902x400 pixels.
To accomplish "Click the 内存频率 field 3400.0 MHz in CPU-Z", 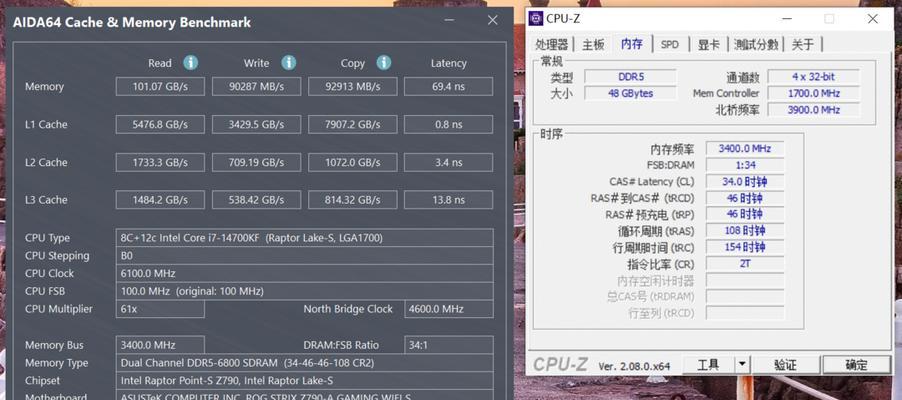I will [x=744, y=148].
